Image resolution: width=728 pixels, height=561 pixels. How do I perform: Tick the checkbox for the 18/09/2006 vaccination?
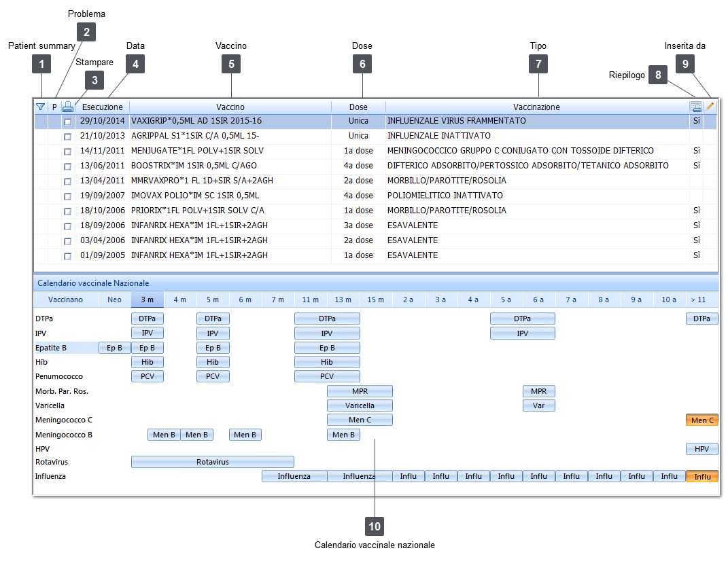(x=68, y=226)
